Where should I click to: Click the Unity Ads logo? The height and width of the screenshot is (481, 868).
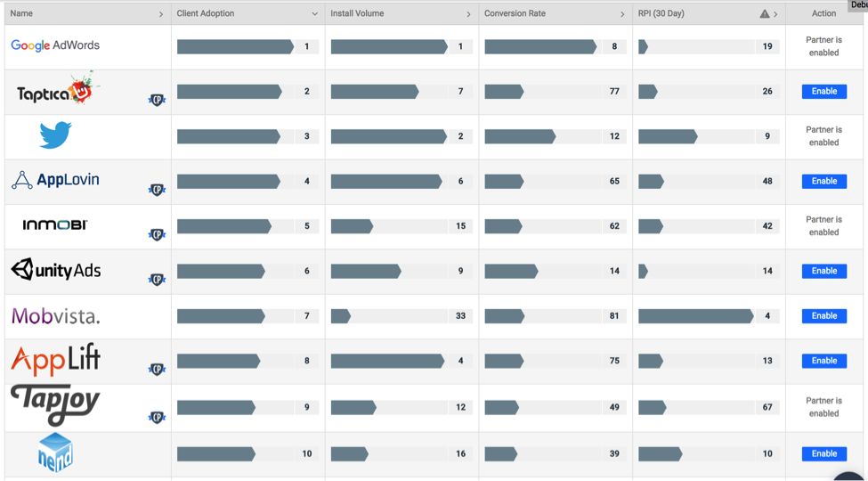55,270
